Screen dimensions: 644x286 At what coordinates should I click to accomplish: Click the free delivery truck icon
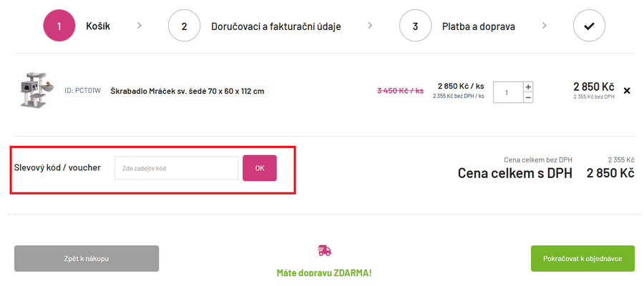(324, 250)
